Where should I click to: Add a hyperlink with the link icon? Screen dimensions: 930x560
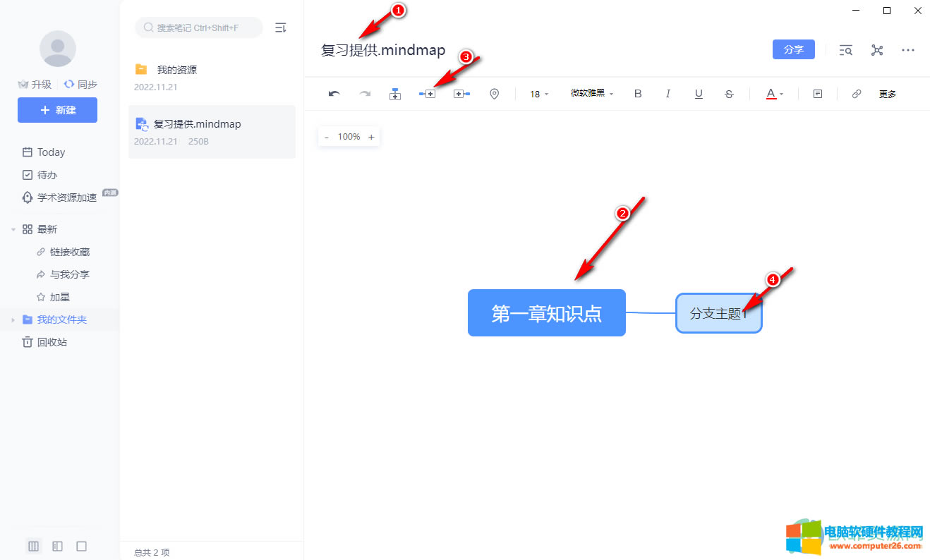pos(857,94)
